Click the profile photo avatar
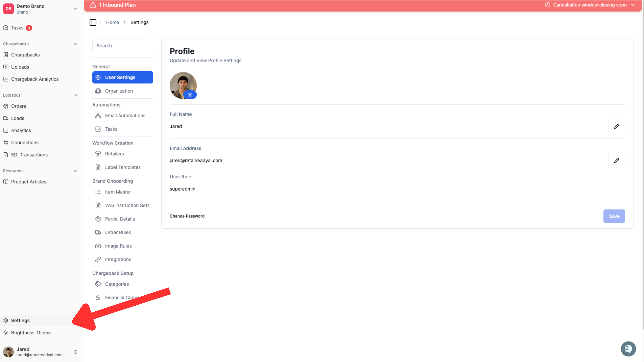The image size is (644, 362). (x=183, y=85)
